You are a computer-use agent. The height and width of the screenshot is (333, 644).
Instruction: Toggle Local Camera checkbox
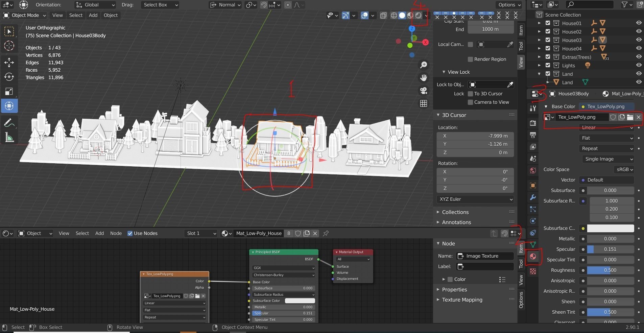[470, 44]
